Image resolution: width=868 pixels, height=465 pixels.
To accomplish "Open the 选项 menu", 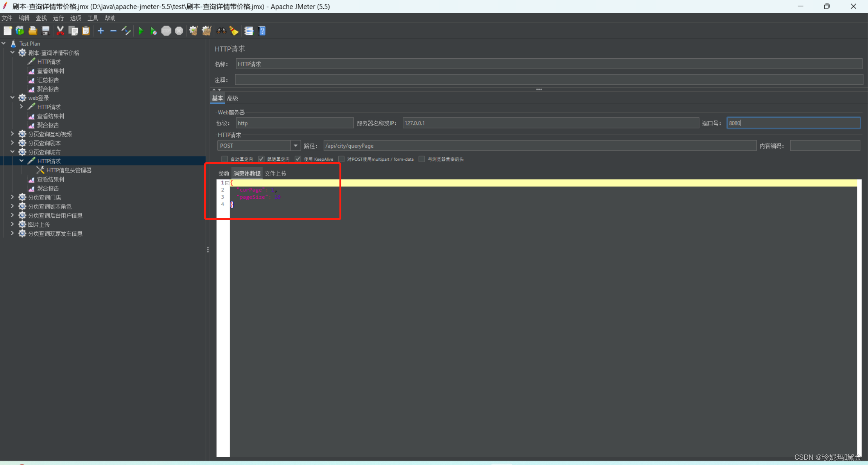I will [x=75, y=18].
